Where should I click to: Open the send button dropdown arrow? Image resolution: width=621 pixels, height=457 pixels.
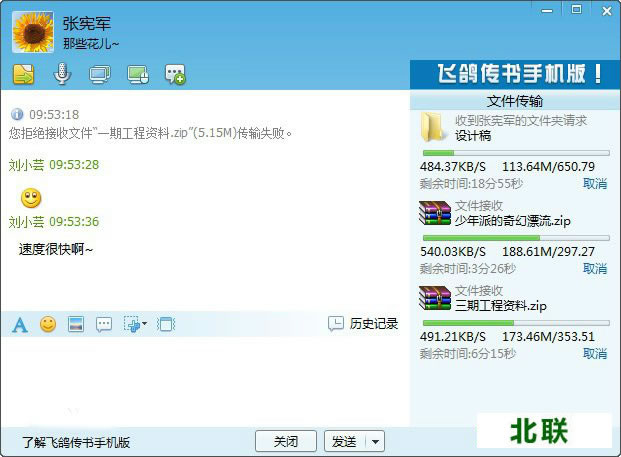pyautogui.click(x=375, y=441)
